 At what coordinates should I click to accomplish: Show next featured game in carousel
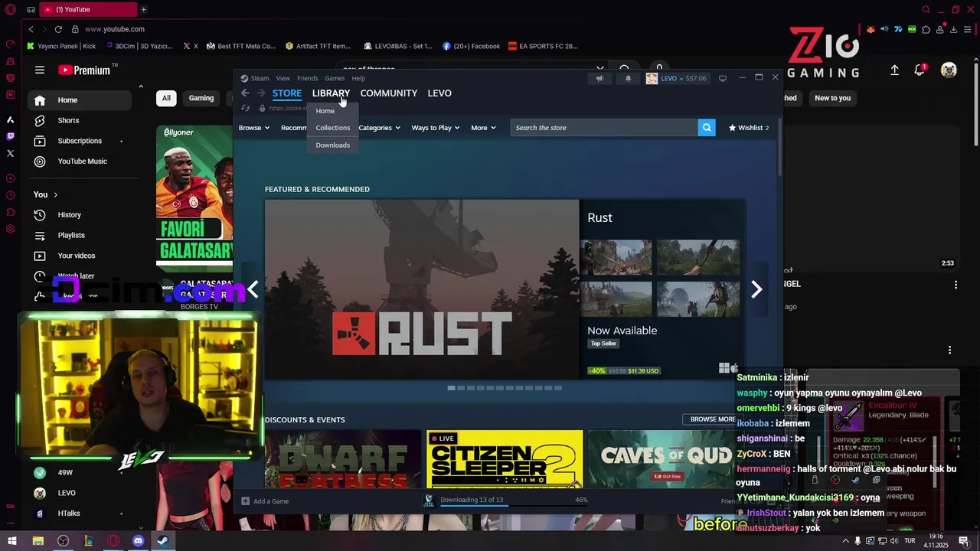756,289
